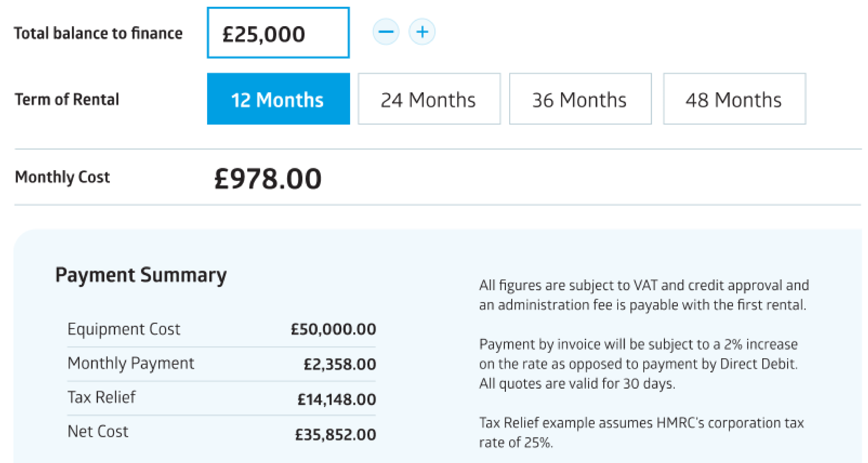Select the 12 Months rental term

278,99
